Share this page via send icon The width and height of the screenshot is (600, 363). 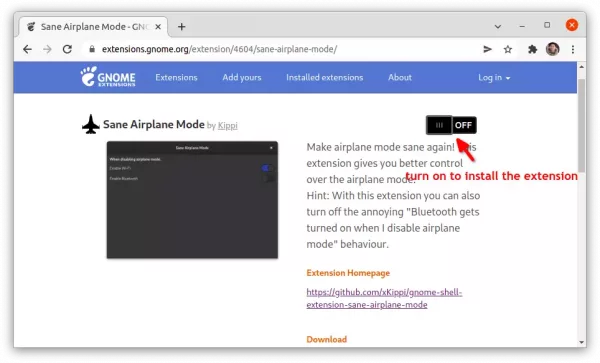pos(488,49)
